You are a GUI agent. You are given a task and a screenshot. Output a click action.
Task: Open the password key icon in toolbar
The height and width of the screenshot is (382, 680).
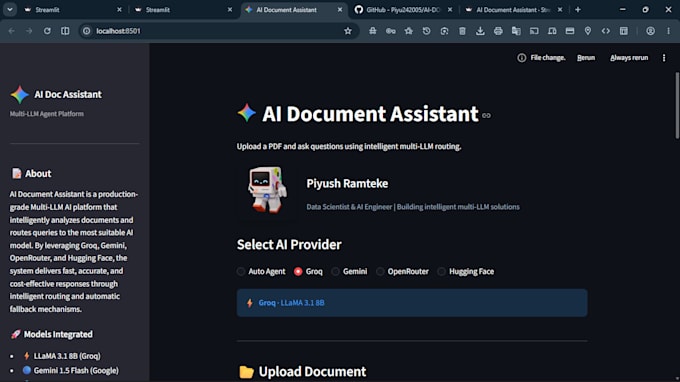tap(391, 31)
